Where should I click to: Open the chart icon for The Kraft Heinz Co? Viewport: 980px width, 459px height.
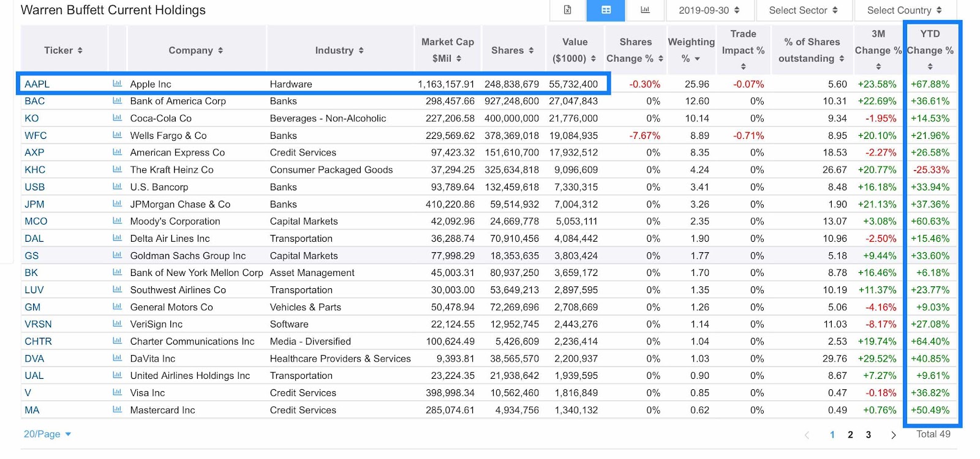pyautogui.click(x=117, y=170)
